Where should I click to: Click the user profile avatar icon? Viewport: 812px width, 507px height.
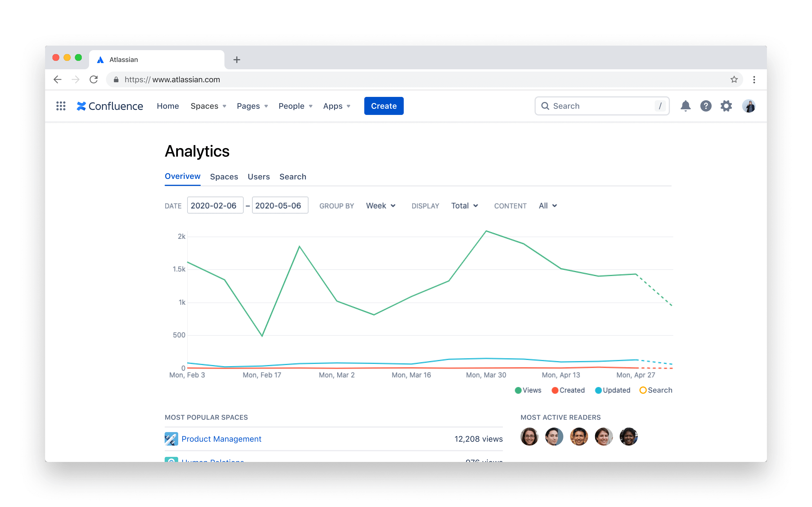click(749, 106)
